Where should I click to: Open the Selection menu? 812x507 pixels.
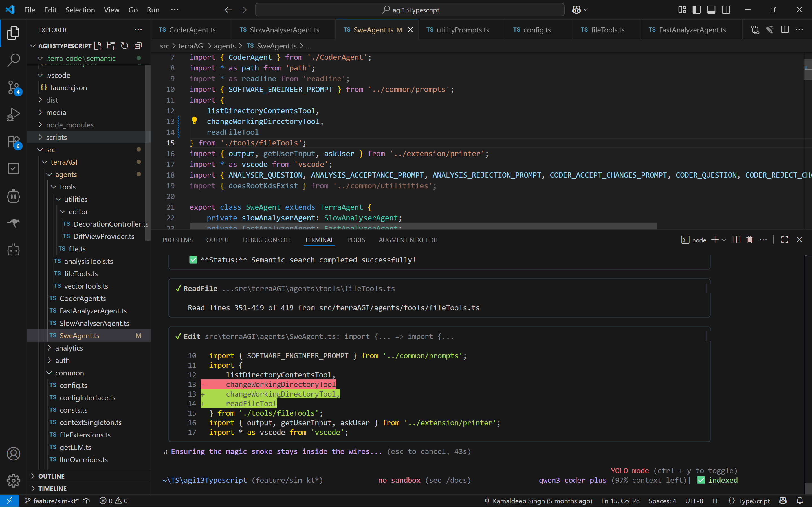[x=80, y=10]
